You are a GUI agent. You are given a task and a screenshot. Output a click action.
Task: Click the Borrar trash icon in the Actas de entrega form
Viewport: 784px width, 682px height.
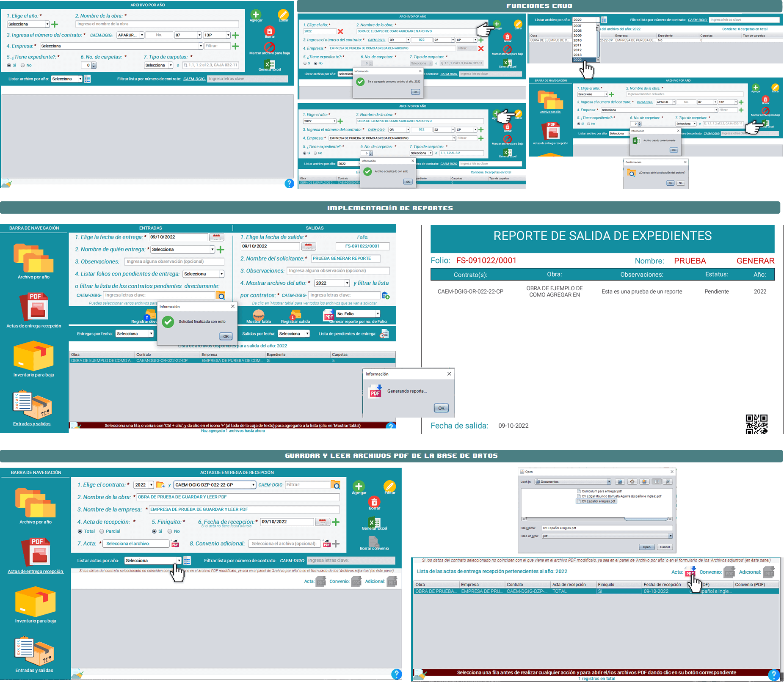coord(374,501)
